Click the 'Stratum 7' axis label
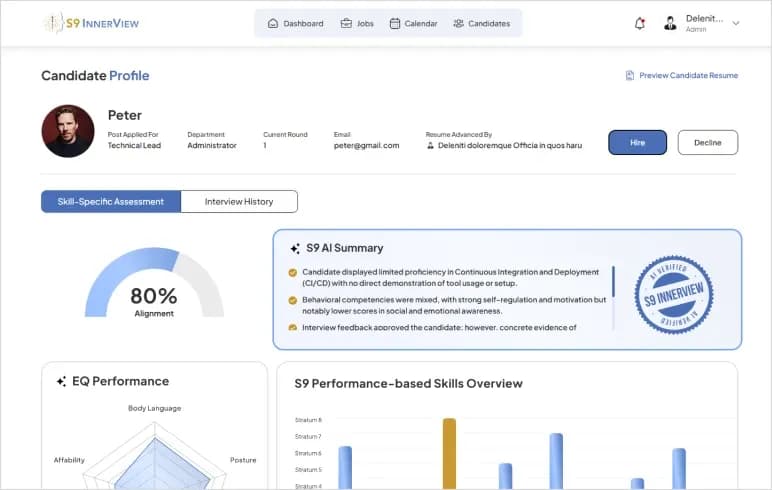Image resolution: width=772 pixels, height=490 pixels. click(x=308, y=437)
